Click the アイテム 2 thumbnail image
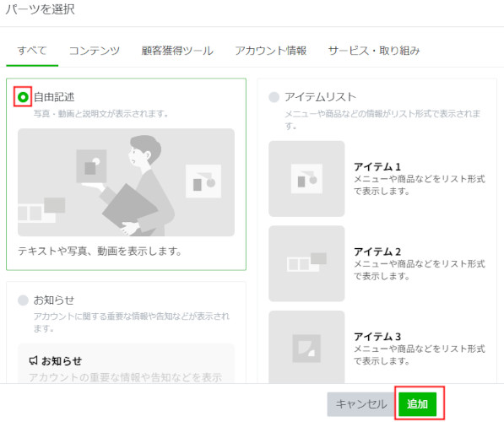Screen dimensions: 504x422 306,263
